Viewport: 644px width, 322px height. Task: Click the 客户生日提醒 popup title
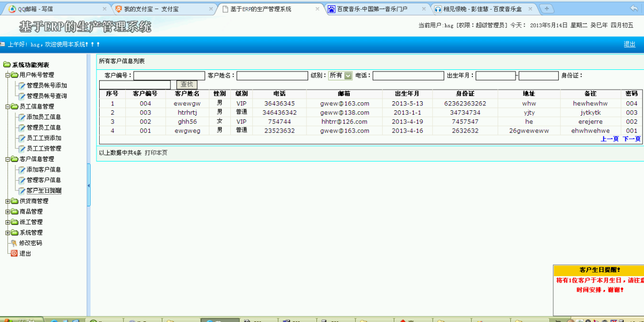click(x=600, y=270)
